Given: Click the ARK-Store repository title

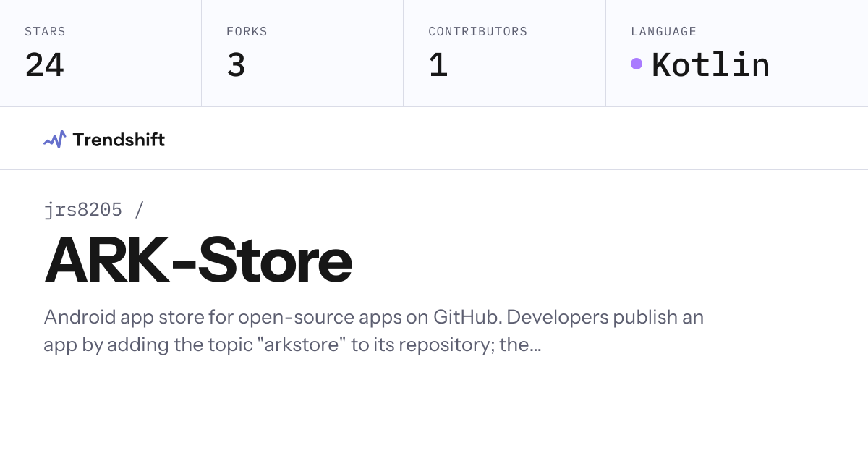Looking at the screenshot, I should pyautogui.click(x=198, y=261).
